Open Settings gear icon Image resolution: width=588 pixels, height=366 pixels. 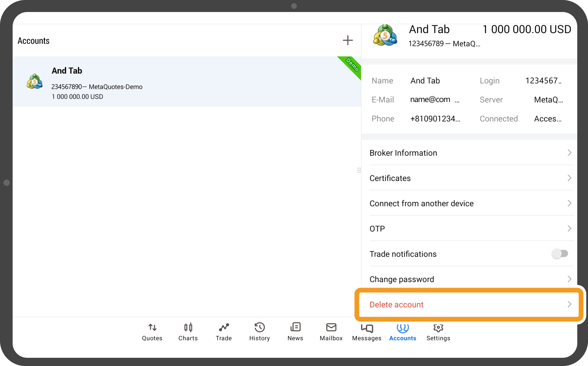438,328
